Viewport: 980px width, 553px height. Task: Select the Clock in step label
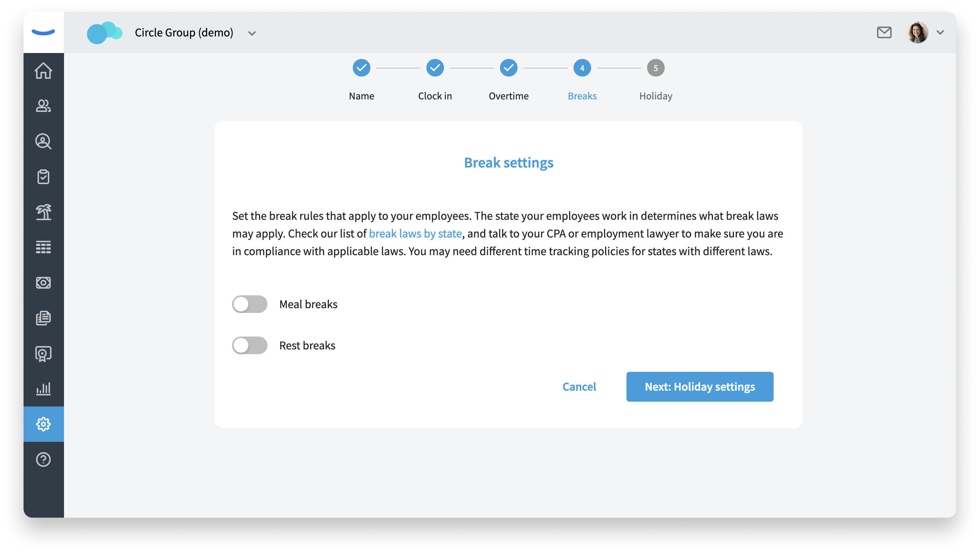coord(435,96)
